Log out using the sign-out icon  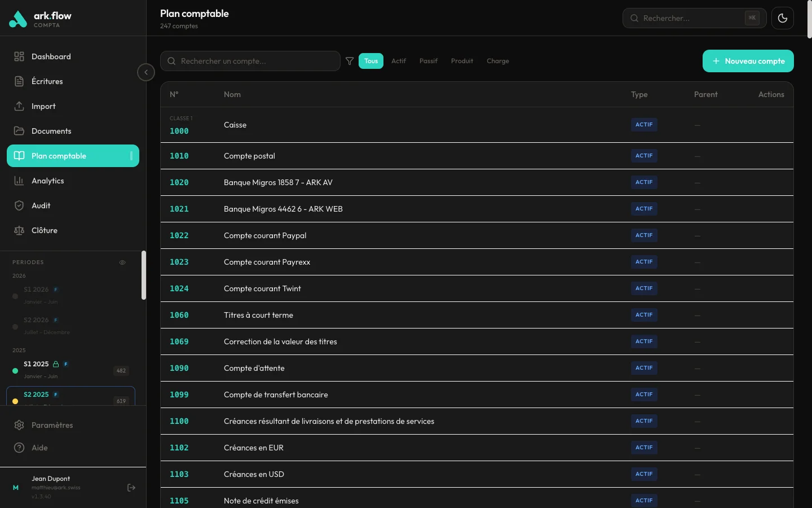131,488
